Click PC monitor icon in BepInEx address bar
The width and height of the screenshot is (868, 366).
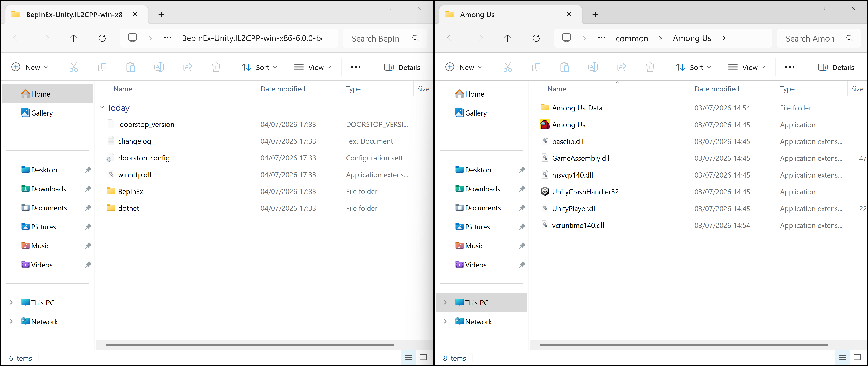coord(132,38)
